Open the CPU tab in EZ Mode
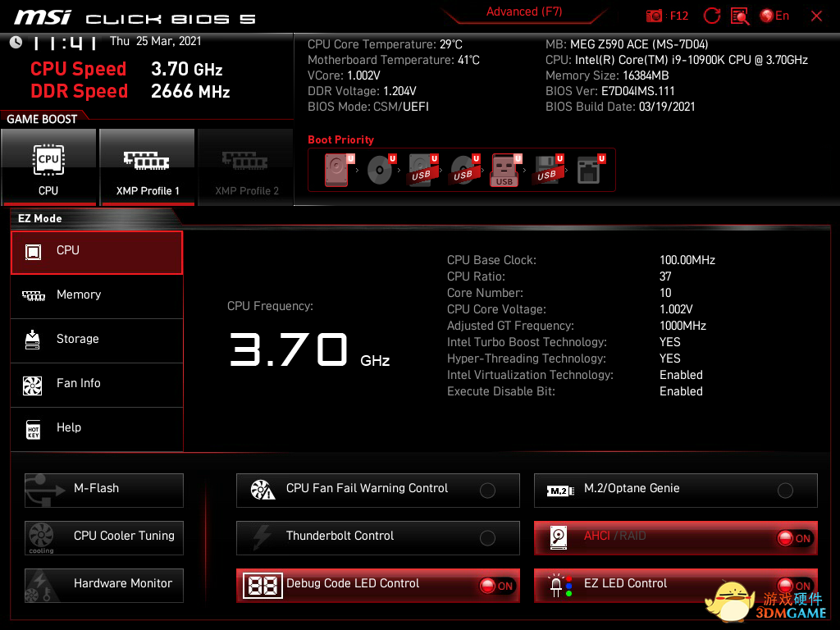Screen dimensions: 840x630 tap(97, 253)
